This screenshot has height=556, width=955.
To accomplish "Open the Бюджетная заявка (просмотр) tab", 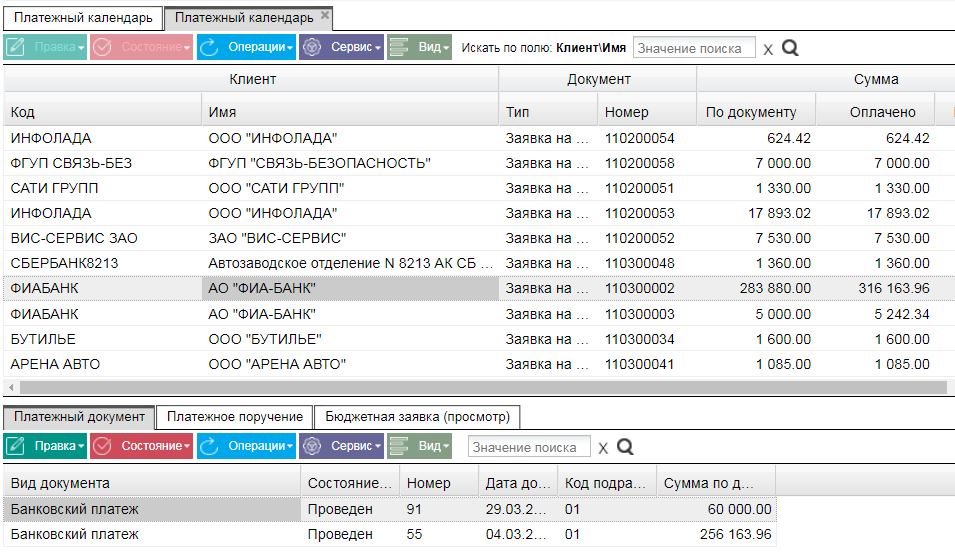I will [x=417, y=417].
